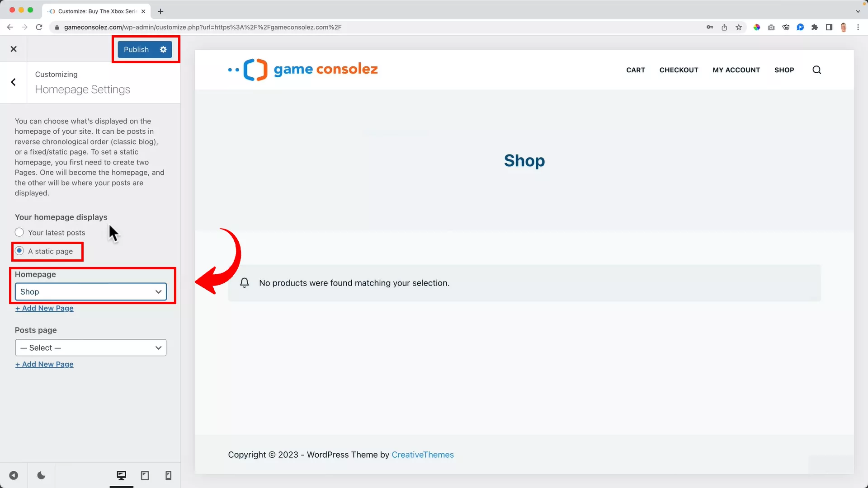Switch to desktop preview icon

pyautogui.click(x=121, y=475)
